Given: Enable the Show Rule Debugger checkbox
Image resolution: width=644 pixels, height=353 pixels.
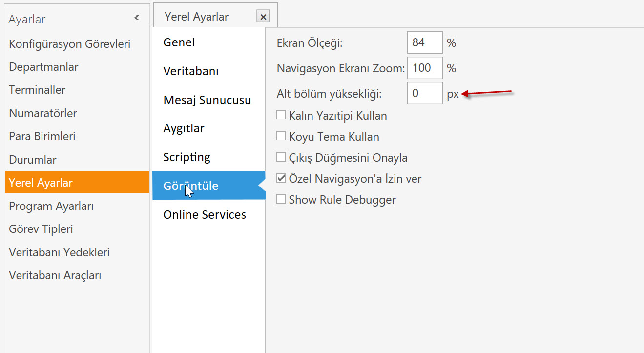Looking at the screenshot, I should coord(281,199).
